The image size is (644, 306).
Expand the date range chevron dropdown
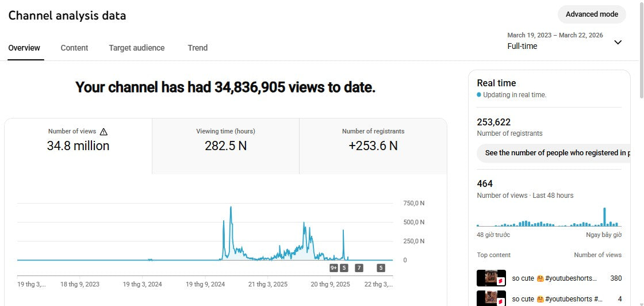618,42
